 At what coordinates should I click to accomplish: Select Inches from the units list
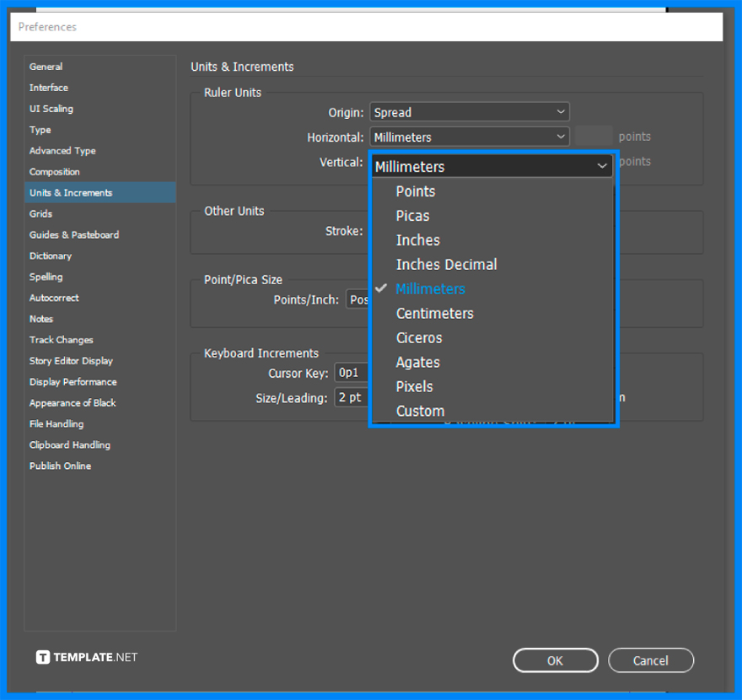pos(417,240)
